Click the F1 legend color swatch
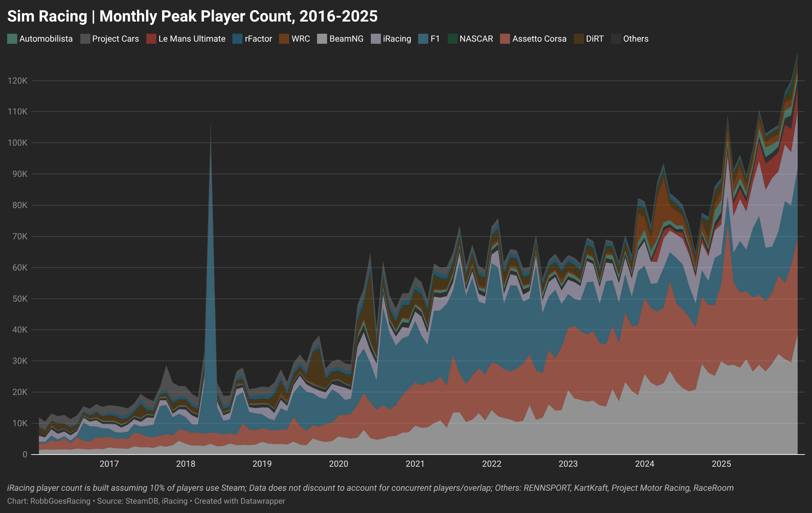The image size is (812, 513). point(423,39)
